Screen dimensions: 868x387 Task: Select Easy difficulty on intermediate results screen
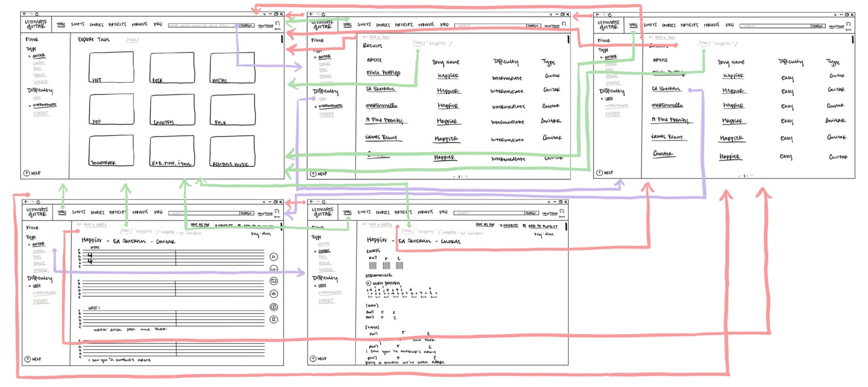click(x=323, y=99)
